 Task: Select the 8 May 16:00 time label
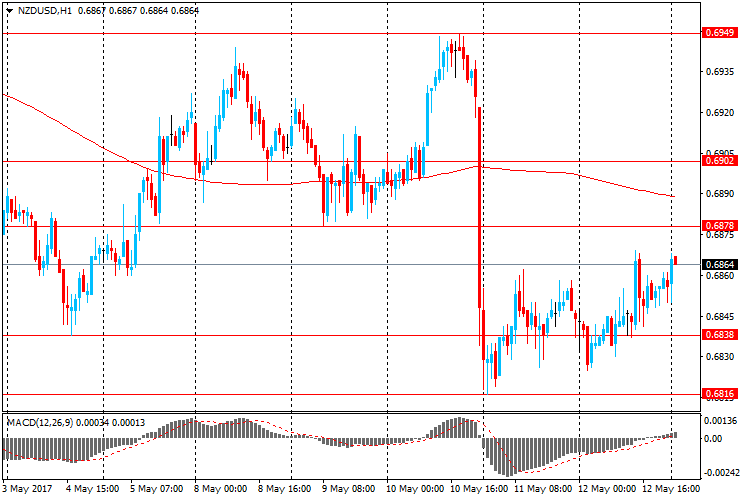pyautogui.click(x=284, y=490)
